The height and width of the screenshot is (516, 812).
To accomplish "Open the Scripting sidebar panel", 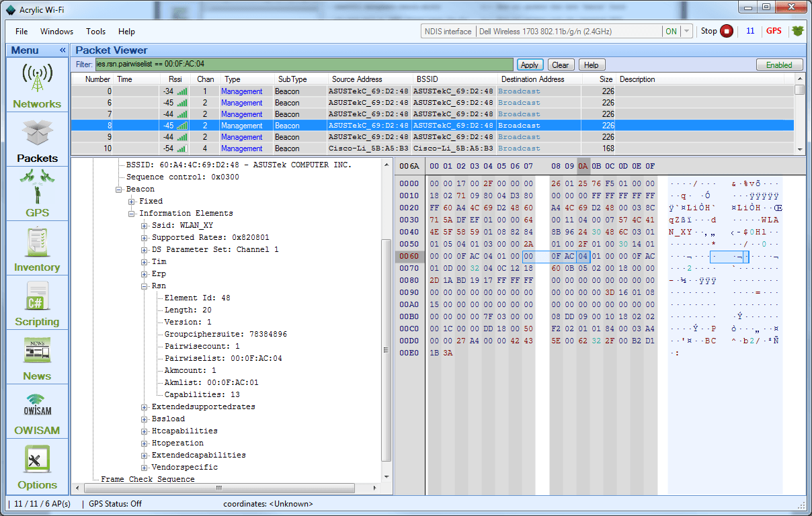I will coord(37,303).
